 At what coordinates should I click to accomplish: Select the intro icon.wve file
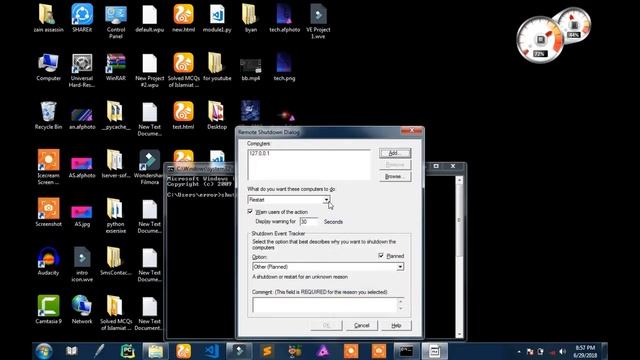pos(82,264)
